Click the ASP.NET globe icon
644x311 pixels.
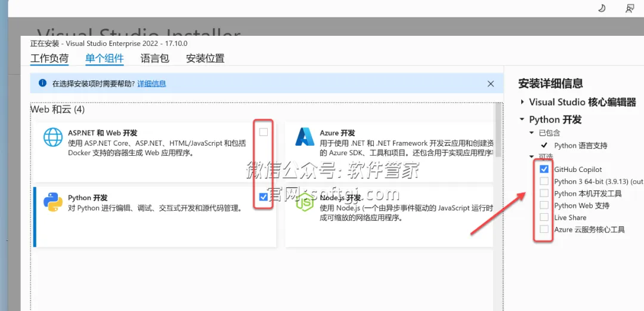click(53, 137)
